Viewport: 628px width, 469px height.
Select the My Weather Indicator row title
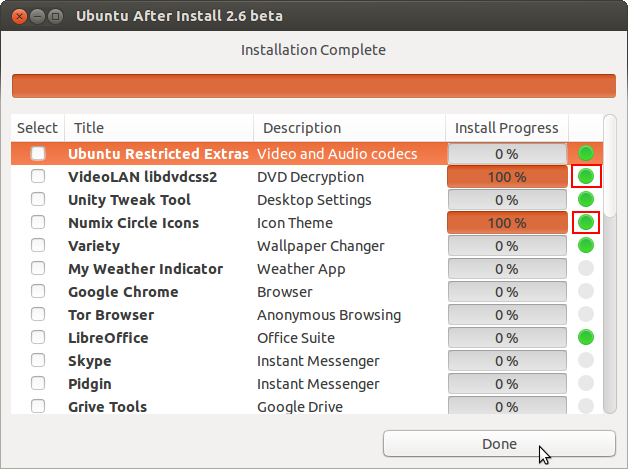pos(145,269)
